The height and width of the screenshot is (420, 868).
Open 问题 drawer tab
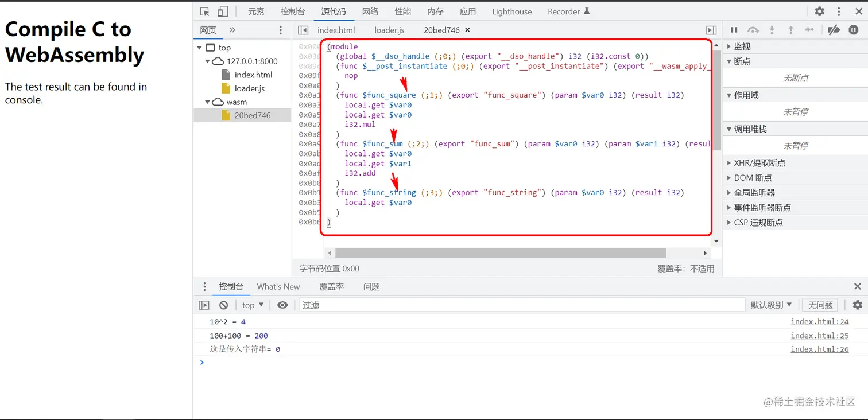(x=371, y=287)
